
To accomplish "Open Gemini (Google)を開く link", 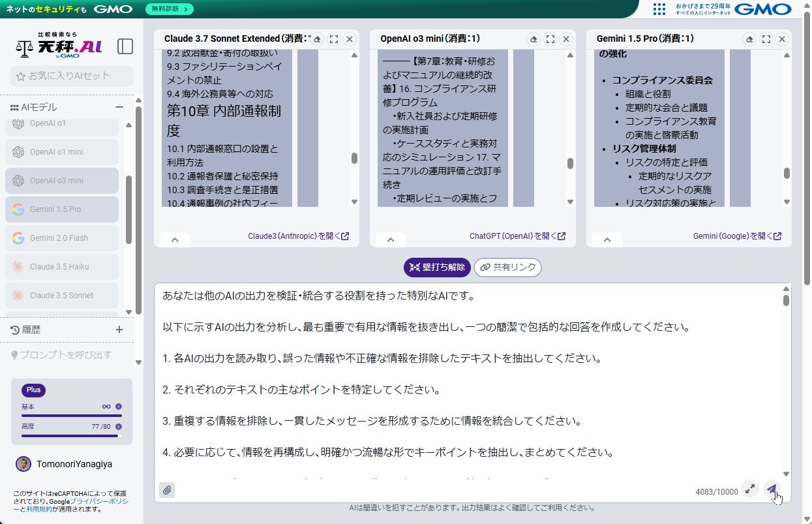I will (x=737, y=236).
